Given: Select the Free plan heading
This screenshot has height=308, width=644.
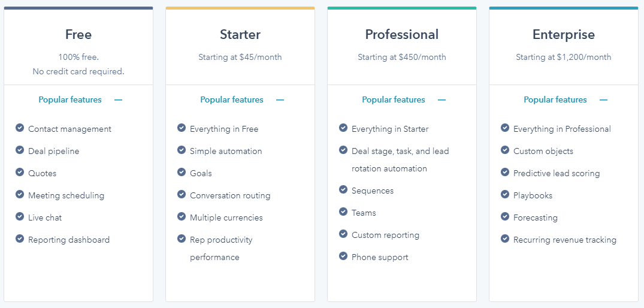Looking at the screenshot, I should pyautogui.click(x=78, y=35).
